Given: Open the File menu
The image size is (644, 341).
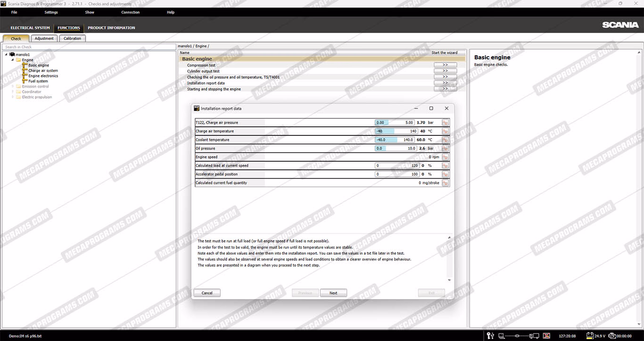Looking at the screenshot, I should (x=14, y=12).
